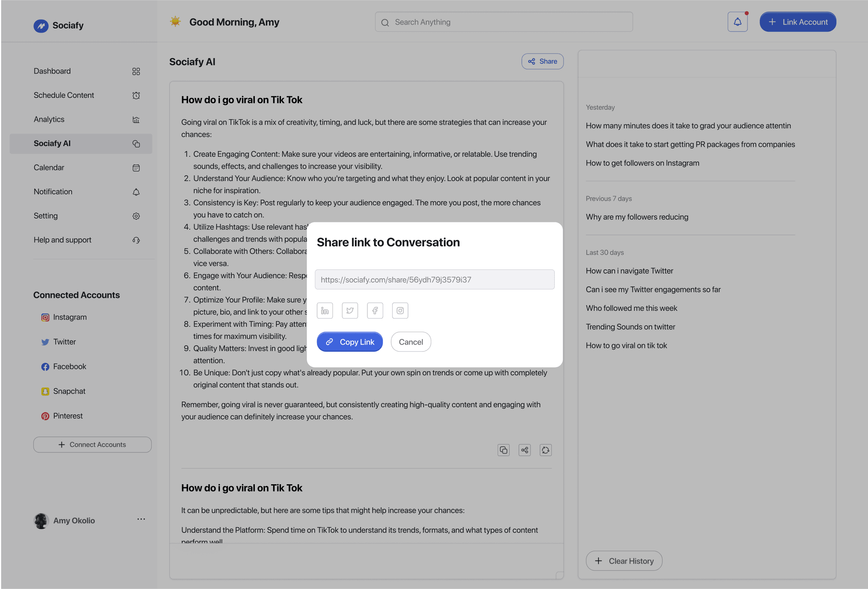The height and width of the screenshot is (589, 868).
Task: Click the Connect Accounts button
Action: point(92,445)
